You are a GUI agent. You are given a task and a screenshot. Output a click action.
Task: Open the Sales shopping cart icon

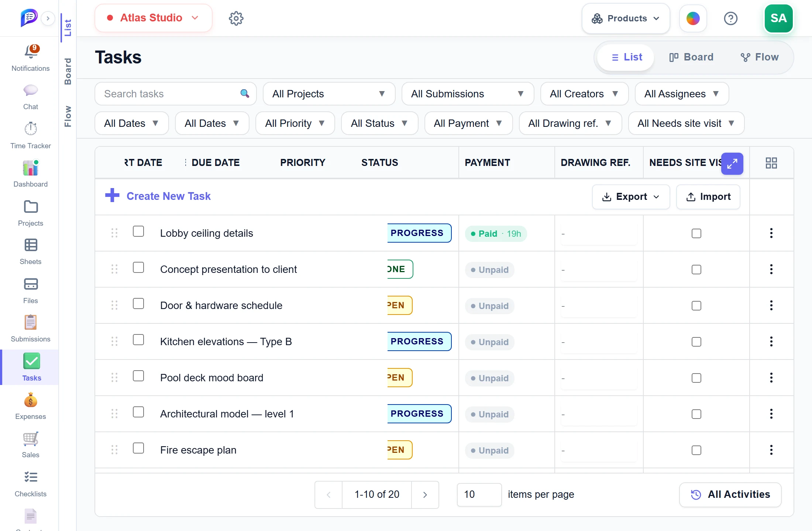tap(31, 438)
